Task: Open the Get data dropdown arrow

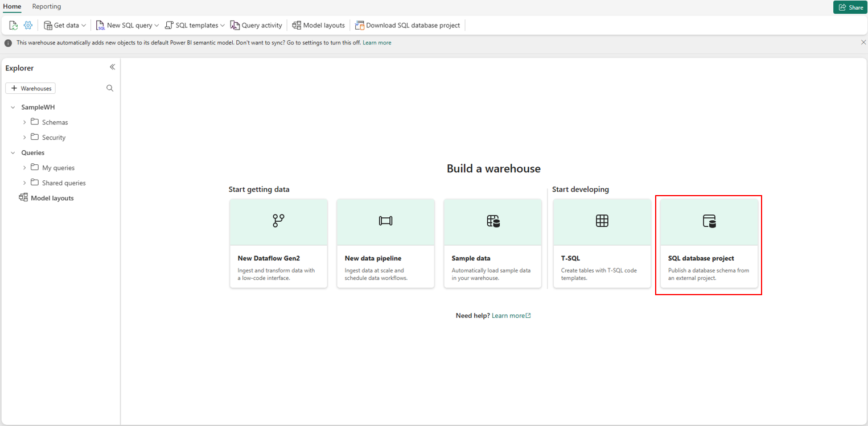Action: pos(84,26)
